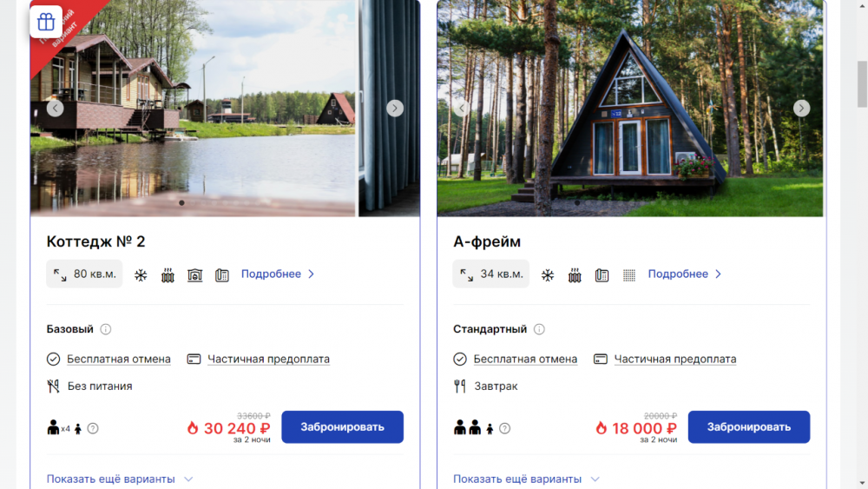Screen dimensions: 868x489
Task: Expand Показать ещё варианты for Коттедж № 2
Action: coord(120,479)
